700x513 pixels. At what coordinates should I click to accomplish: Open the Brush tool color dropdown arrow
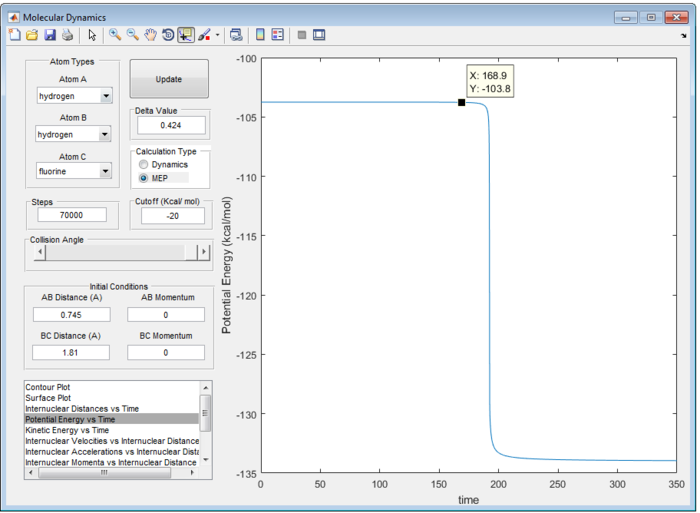click(x=217, y=35)
